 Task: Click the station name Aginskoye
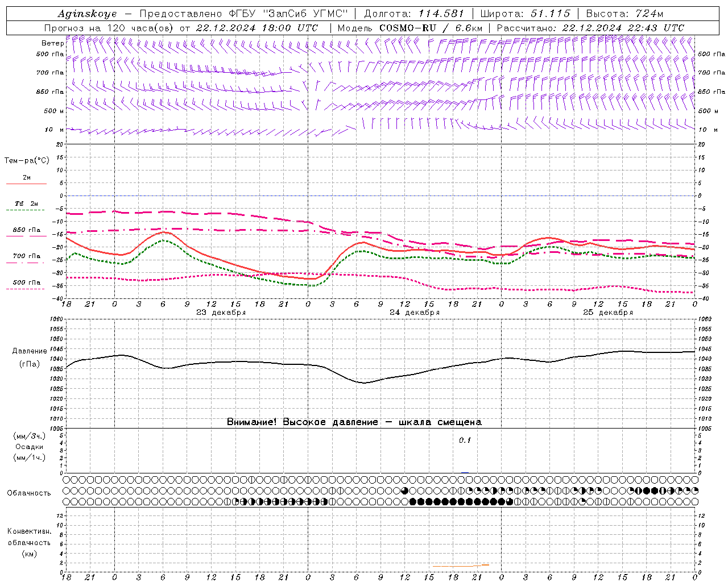[x=87, y=14]
